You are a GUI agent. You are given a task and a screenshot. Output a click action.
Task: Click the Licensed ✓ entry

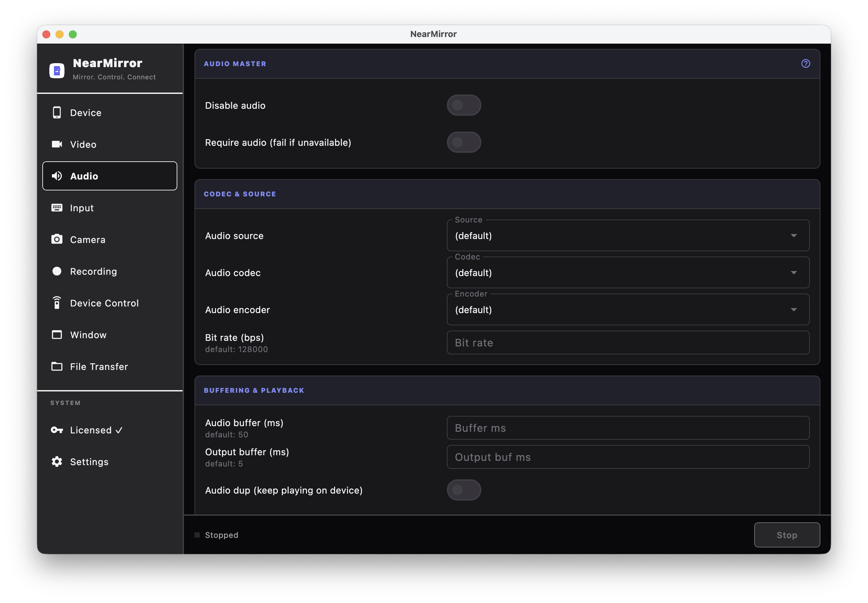109,430
